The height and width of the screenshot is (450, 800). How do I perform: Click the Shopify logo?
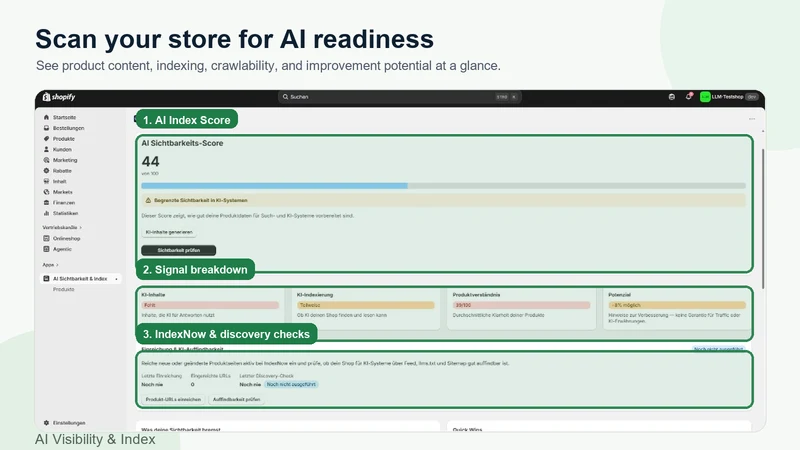pos(59,97)
